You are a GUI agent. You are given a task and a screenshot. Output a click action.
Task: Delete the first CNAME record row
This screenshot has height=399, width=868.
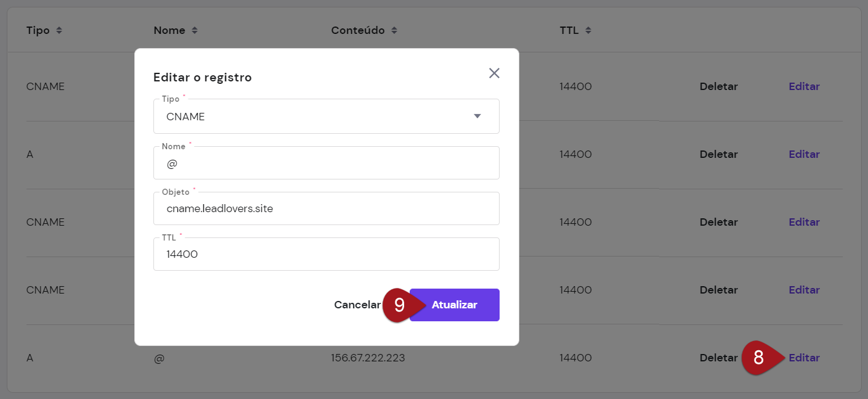718,86
